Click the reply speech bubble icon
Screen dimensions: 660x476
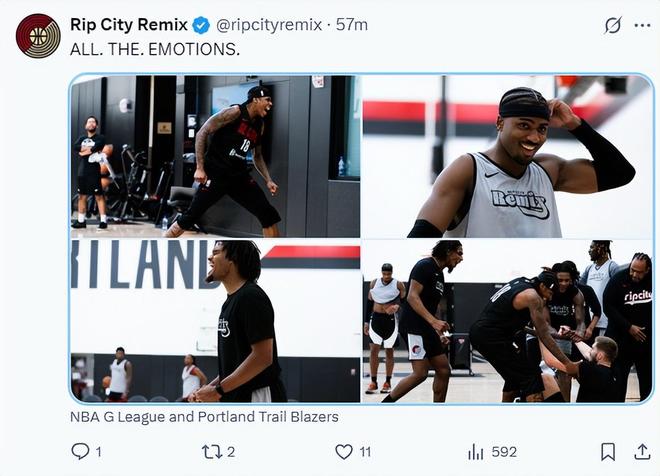tap(81, 452)
